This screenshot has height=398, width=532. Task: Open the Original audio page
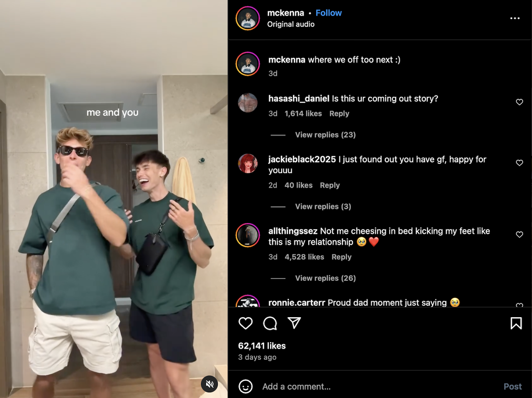pyautogui.click(x=291, y=24)
